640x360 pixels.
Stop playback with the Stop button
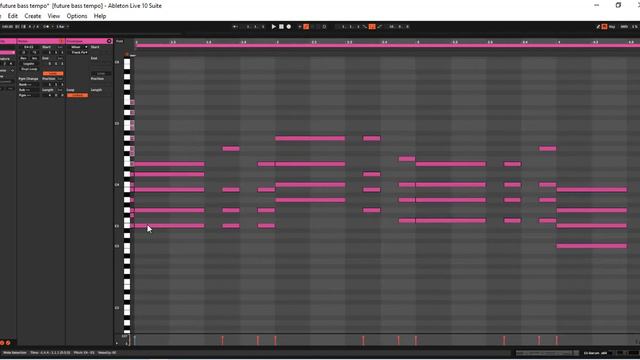pyautogui.click(x=281, y=27)
